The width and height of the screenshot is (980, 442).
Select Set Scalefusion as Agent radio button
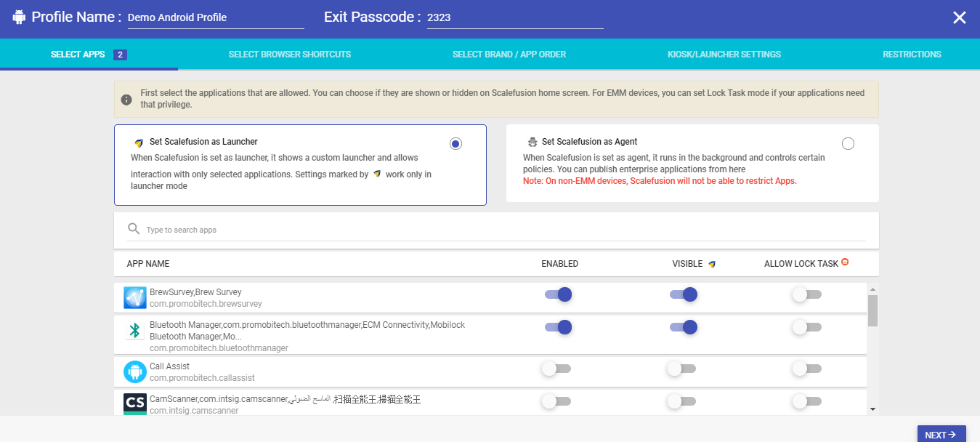click(x=848, y=144)
